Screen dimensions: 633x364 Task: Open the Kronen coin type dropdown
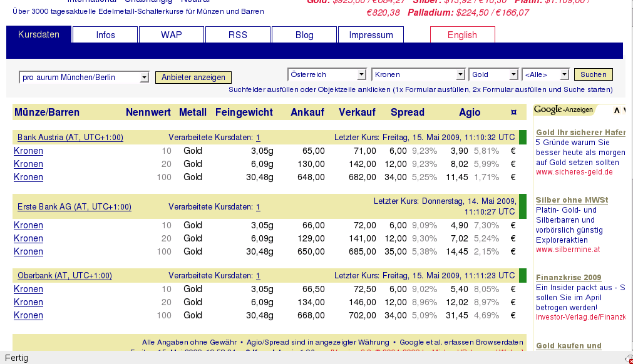pyautogui.click(x=418, y=74)
